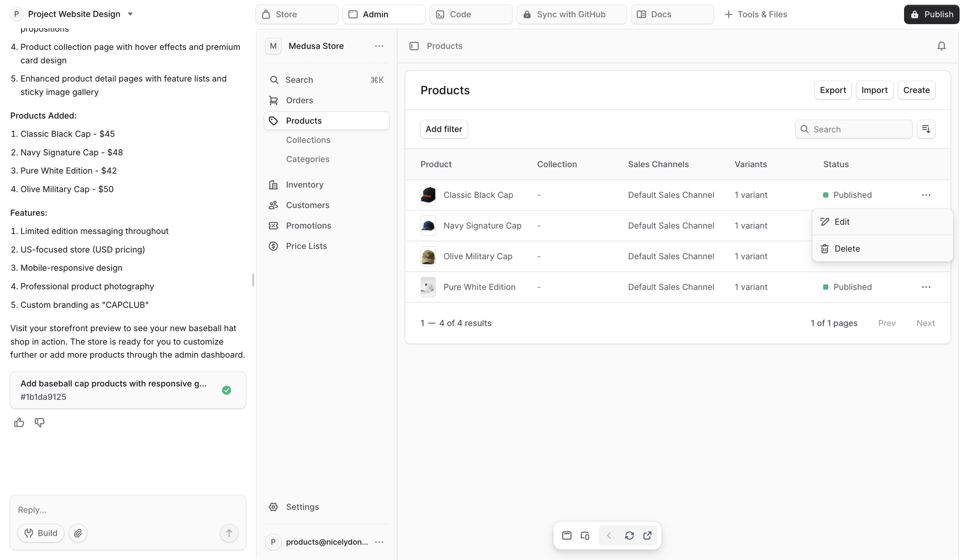The width and height of the screenshot is (964, 560).
Task: Open Categories under Products
Action: coord(308,159)
